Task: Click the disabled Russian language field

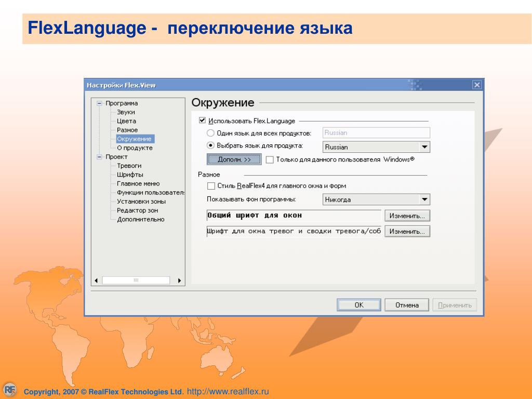Action: click(376, 132)
